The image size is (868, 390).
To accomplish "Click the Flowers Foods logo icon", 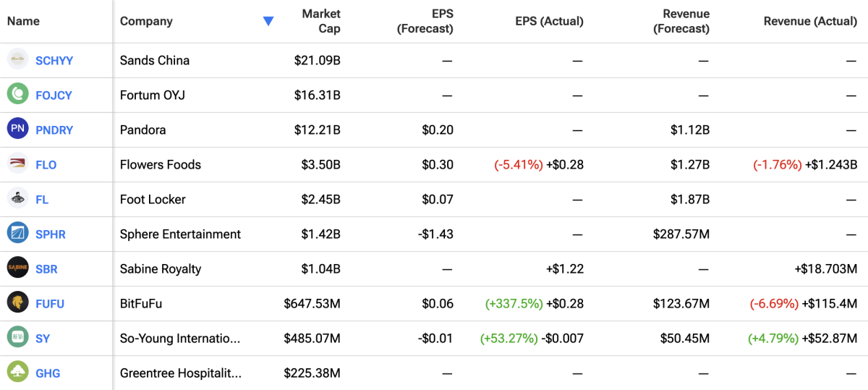I will (x=17, y=164).
